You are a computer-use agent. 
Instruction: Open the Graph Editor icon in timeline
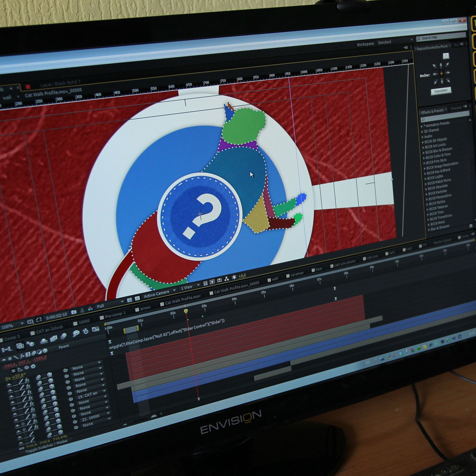tap(96, 329)
